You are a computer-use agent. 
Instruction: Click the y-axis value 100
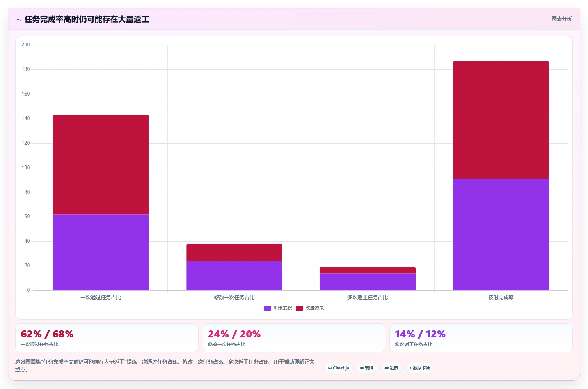(25, 168)
